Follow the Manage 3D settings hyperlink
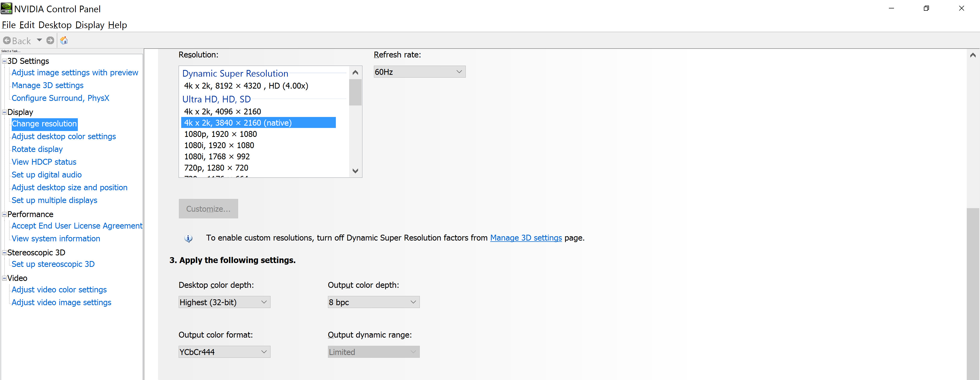 coord(526,238)
